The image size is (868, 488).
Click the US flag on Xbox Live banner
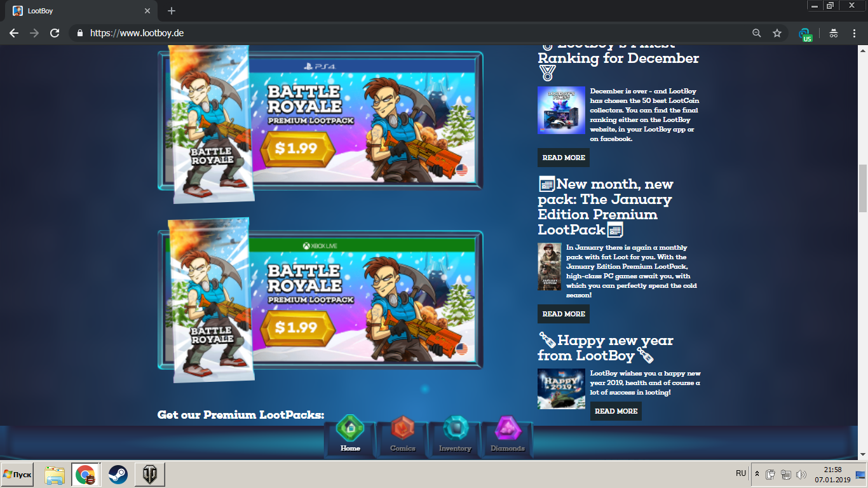(x=461, y=349)
